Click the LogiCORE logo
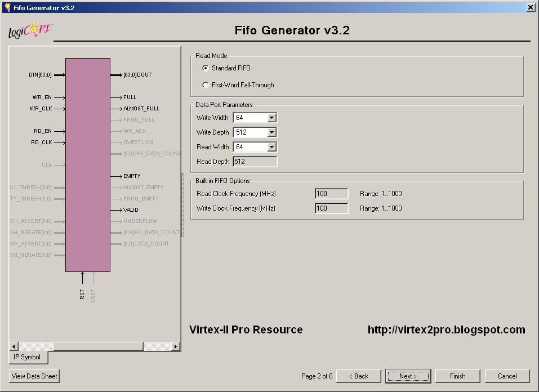Image resolution: width=539 pixels, height=392 pixels. (x=30, y=31)
